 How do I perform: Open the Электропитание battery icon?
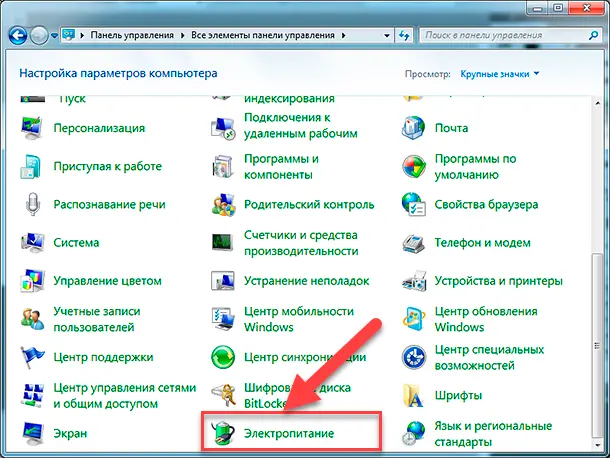click(223, 433)
